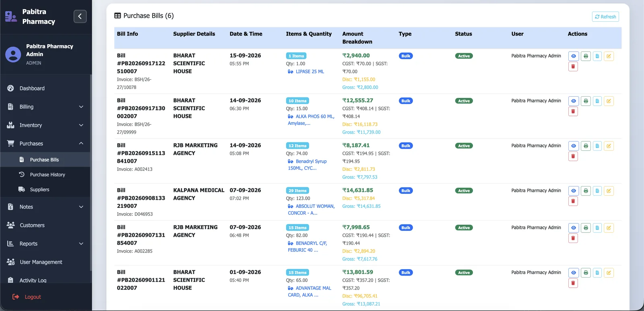Log out using Logout link
The width and height of the screenshot is (644, 311).
point(27,297)
